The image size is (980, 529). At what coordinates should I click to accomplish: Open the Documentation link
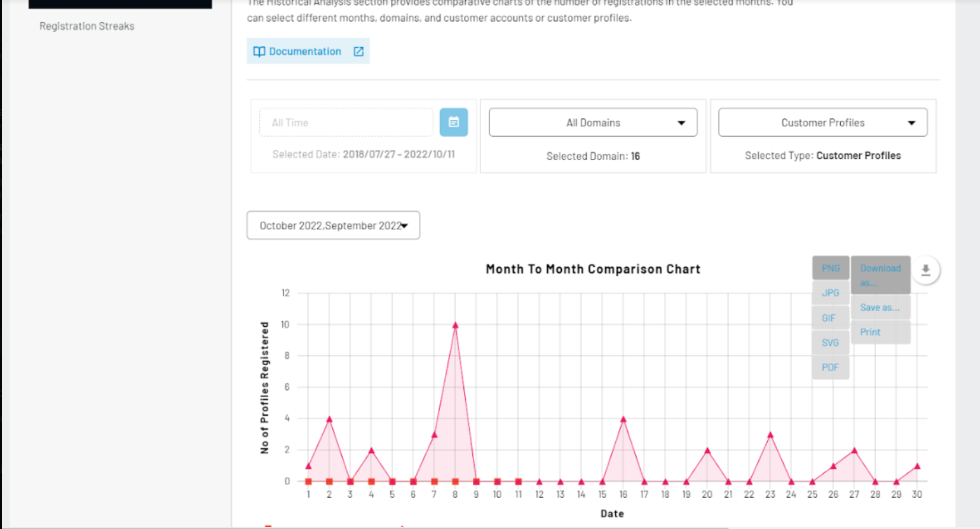point(305,52)
